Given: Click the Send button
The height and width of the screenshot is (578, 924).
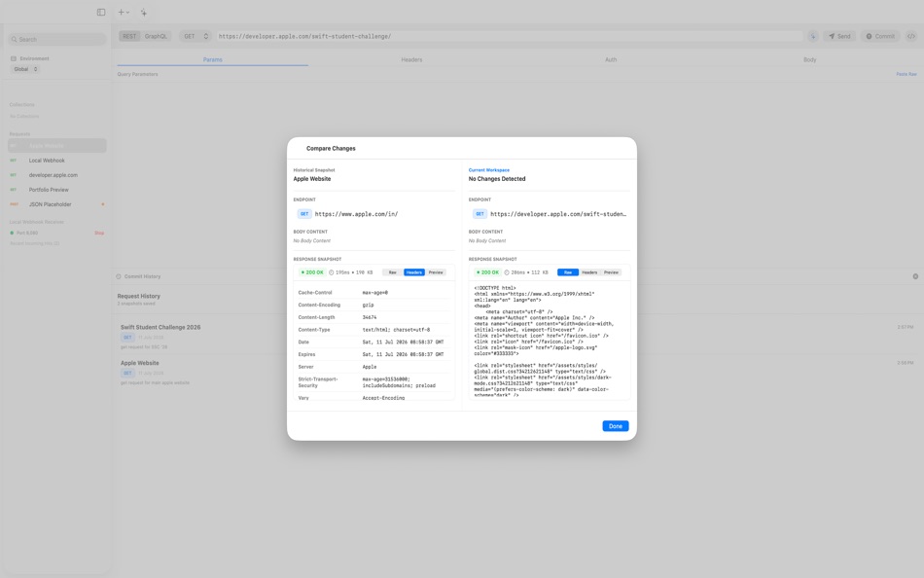Looking at the screenshot, I should [839, 36].
